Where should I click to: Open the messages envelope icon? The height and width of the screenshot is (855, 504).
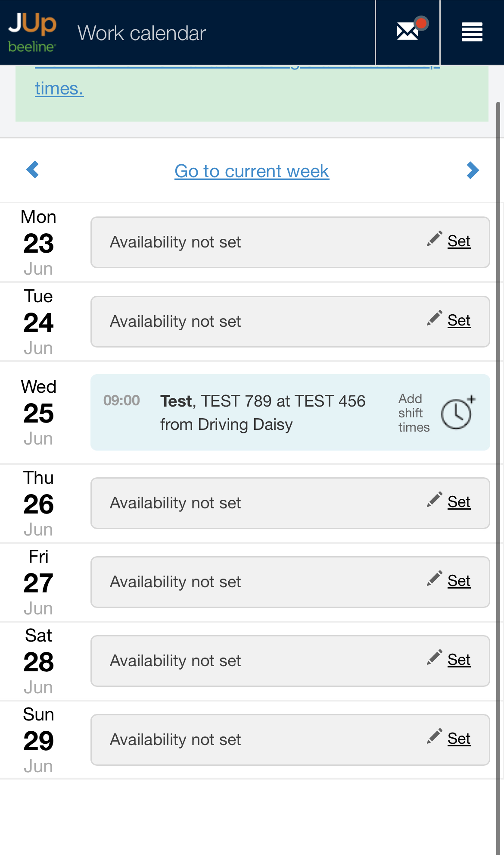pos(408,32)
